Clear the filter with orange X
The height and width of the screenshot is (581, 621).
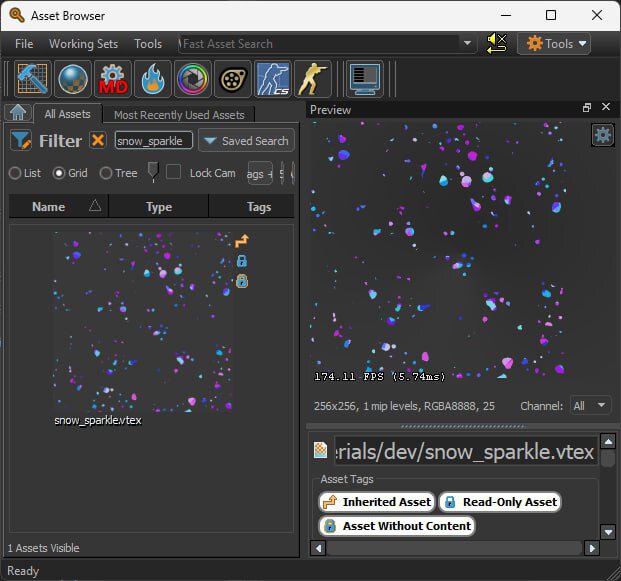pyautogui.click(x=98, y=141)
